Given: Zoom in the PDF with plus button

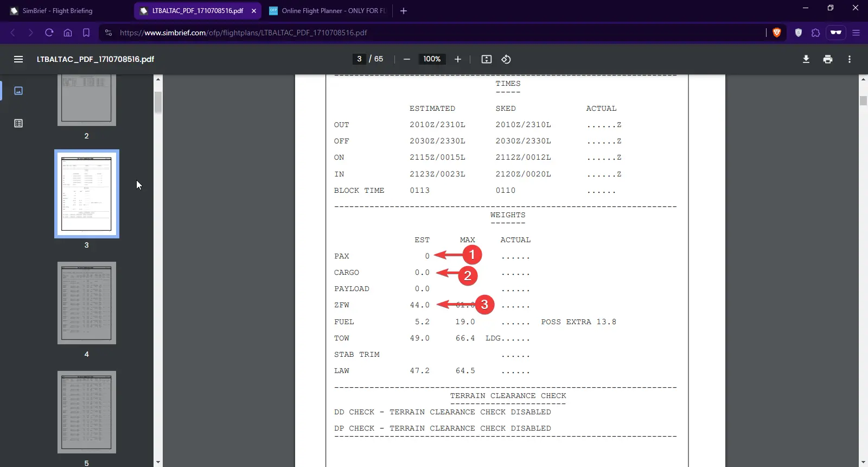Looking at the screenshot, I should (458, 59).
